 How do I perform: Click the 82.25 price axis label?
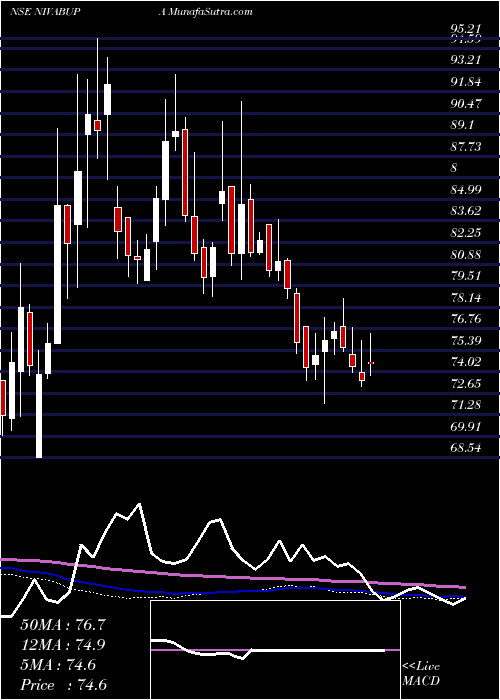pyautogui.click(x=466, y=233)
